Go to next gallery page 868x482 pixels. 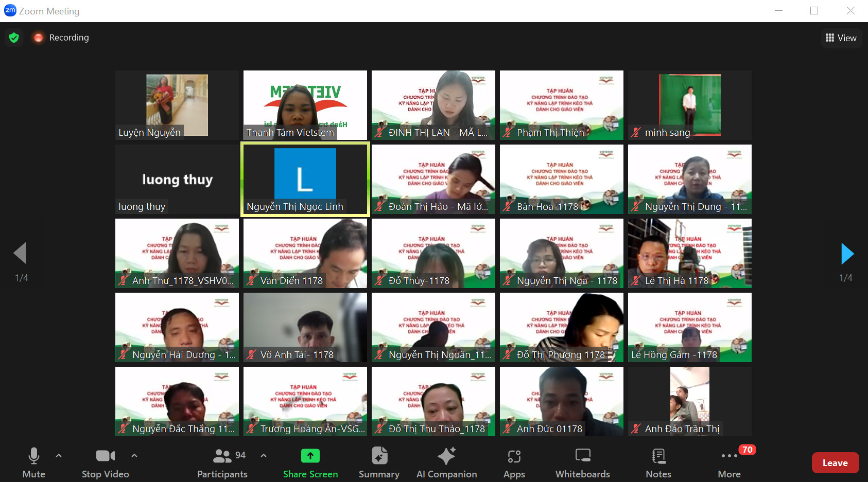[847, 254]
